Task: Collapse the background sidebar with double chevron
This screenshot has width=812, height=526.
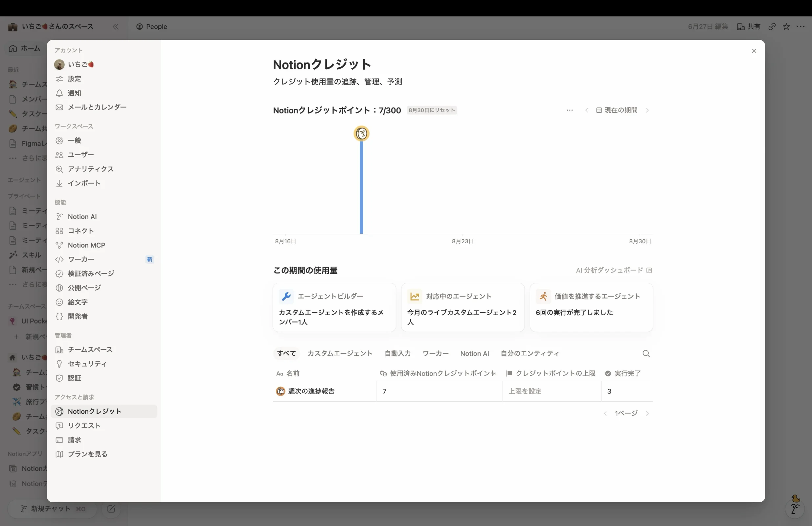Action: click(x=116, y=27)
